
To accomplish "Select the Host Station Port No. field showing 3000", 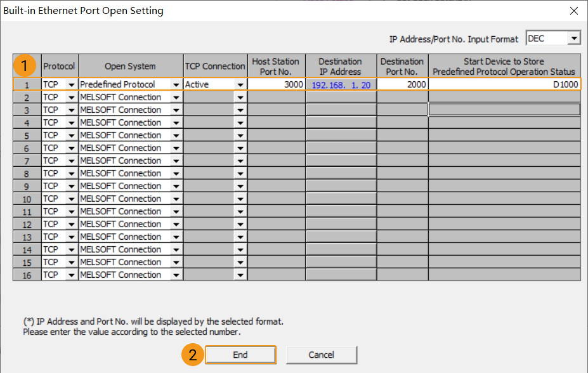I will pos(276,84).
